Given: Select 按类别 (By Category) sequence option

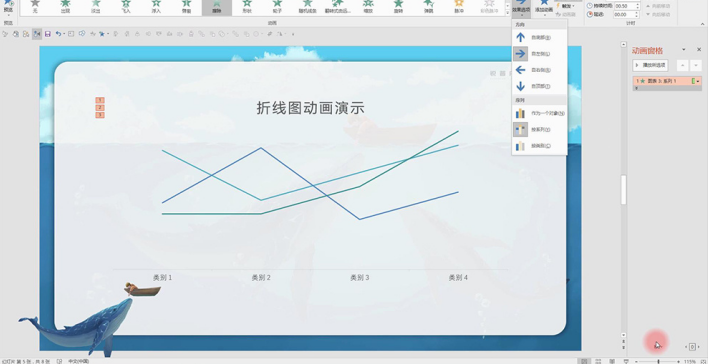Looking at the screenshot, I should [540, 146].
